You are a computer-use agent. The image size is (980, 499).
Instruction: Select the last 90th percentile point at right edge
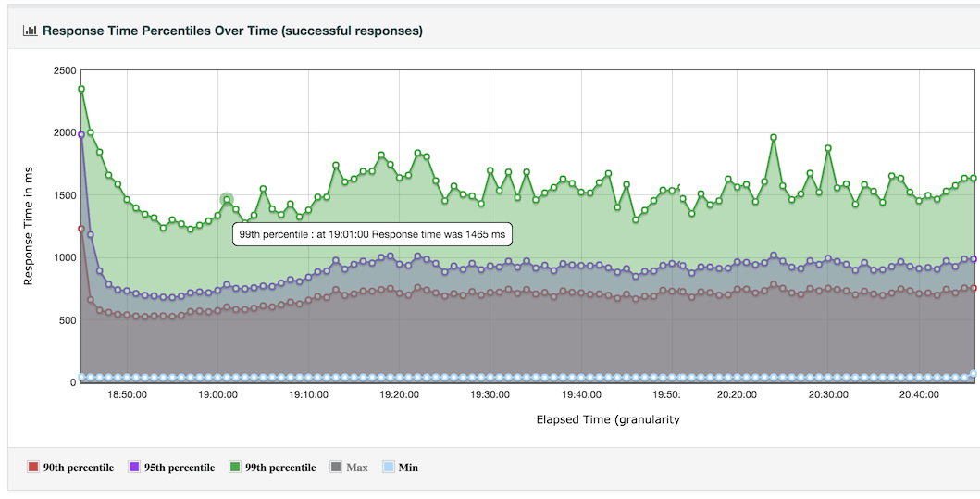tap(974, 288)
